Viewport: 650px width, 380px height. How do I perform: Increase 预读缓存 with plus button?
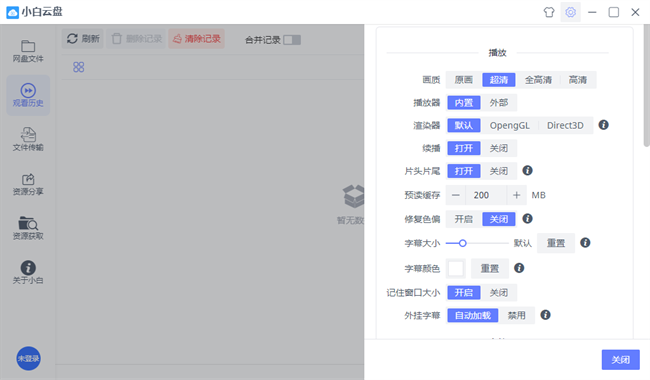click(x=517, y=195)
